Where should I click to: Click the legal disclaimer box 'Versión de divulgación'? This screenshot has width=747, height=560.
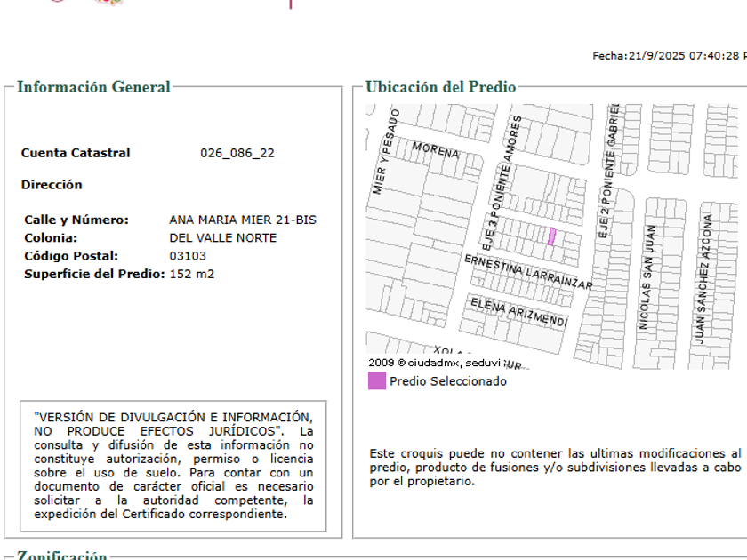[x=173, y=465]
